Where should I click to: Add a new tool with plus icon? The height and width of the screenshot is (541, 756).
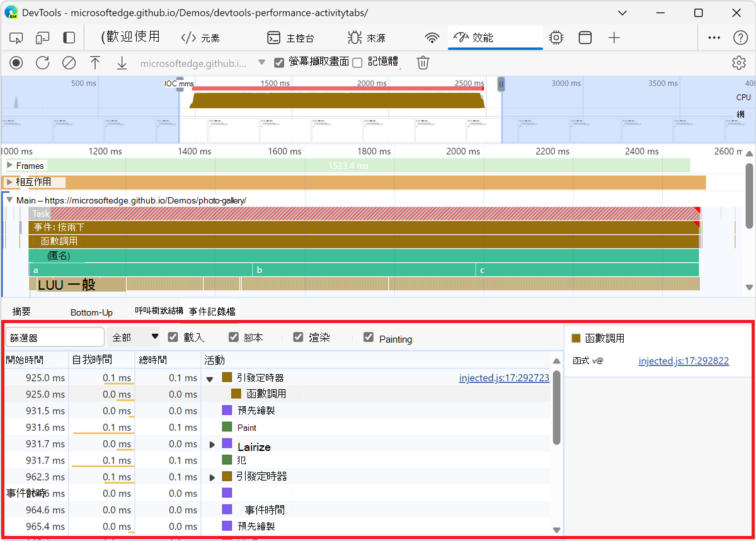point(614,38)
